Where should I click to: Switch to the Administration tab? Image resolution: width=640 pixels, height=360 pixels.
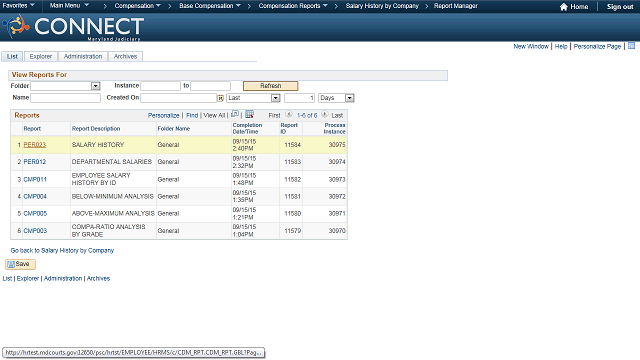click(x=83, y=56)
